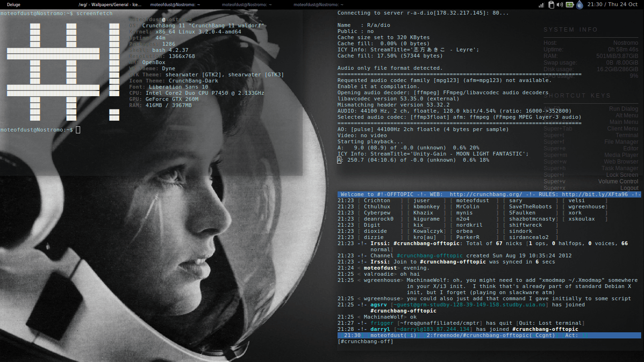
Task: Select the 'Starting playback...' mplayer line
Action: tap(371, 142)
